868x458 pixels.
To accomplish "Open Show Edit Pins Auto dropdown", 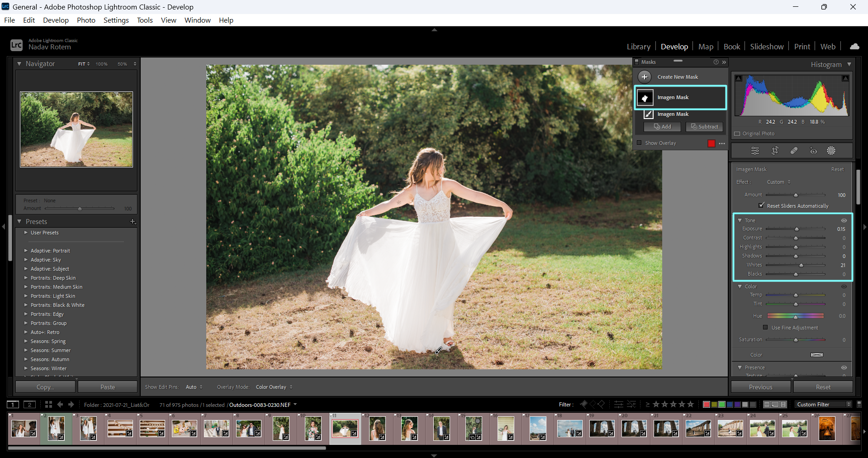I will coord(194,387).
